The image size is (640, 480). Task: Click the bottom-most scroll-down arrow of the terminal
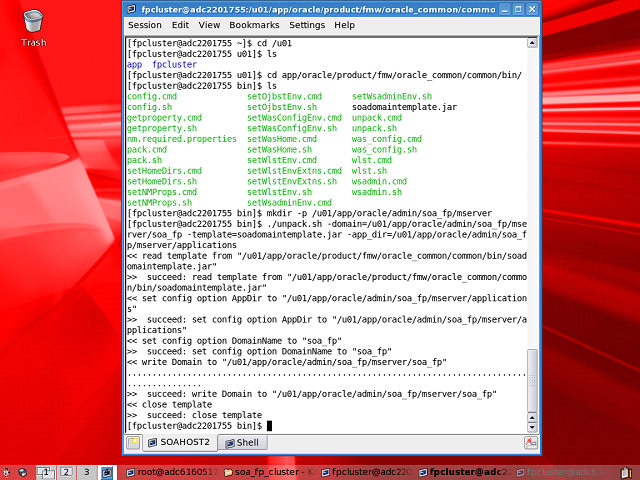tap(532, 427)
